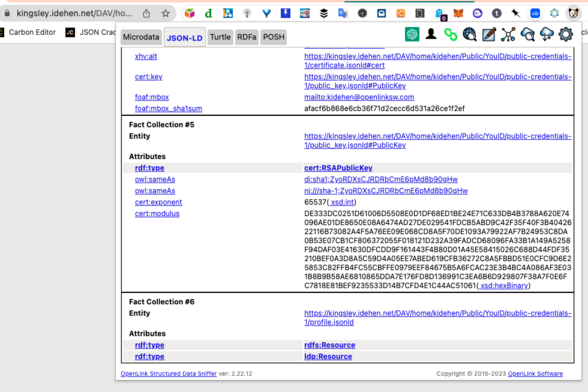Open the OpenLink Software copyright link
This screenshot has height=392, width=588.
click(x=535, y=374)
